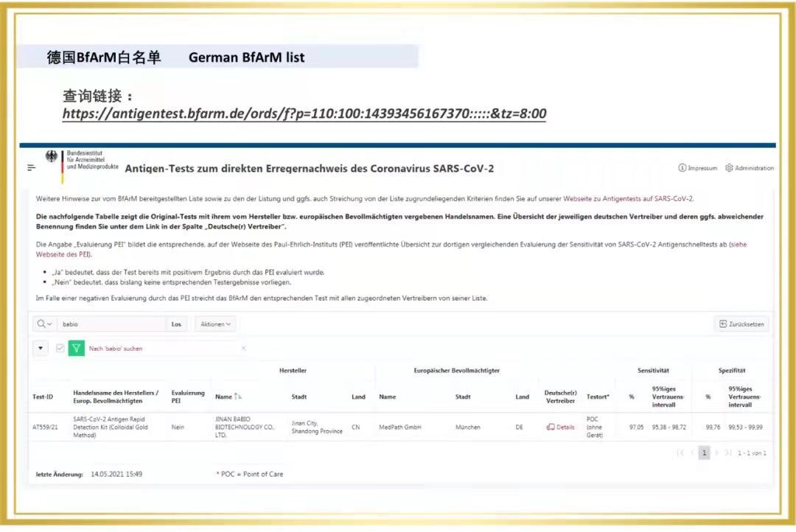Expand the search column selector magnifier dropdown
The height and width of the screenshot is (532, 796).
pos(44,324)
